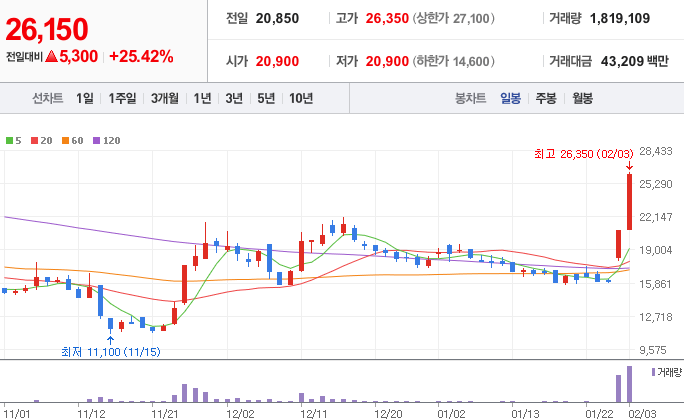Click the 12/20 date axis label
Viewport: 684px width, 419px height.
(x=388, y=413)
